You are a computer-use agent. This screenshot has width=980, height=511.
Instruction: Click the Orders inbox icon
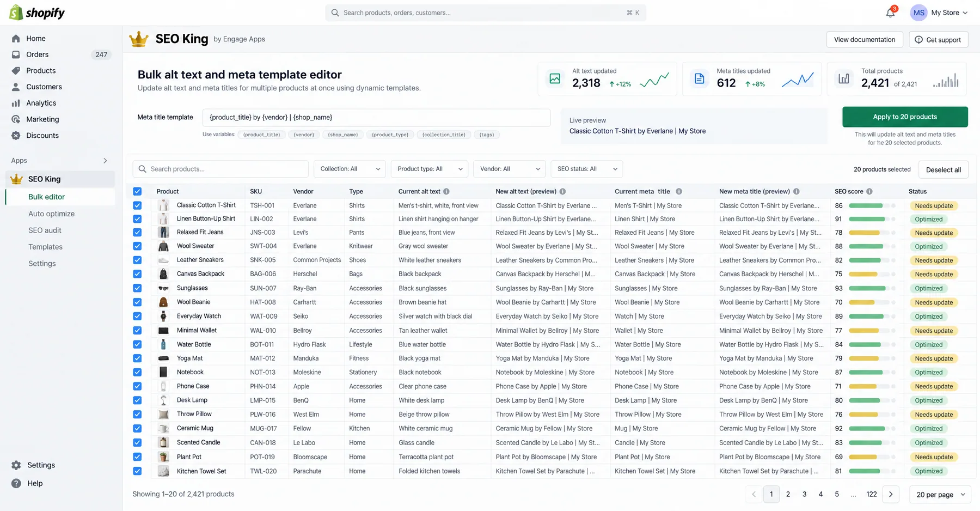[16, 54]
